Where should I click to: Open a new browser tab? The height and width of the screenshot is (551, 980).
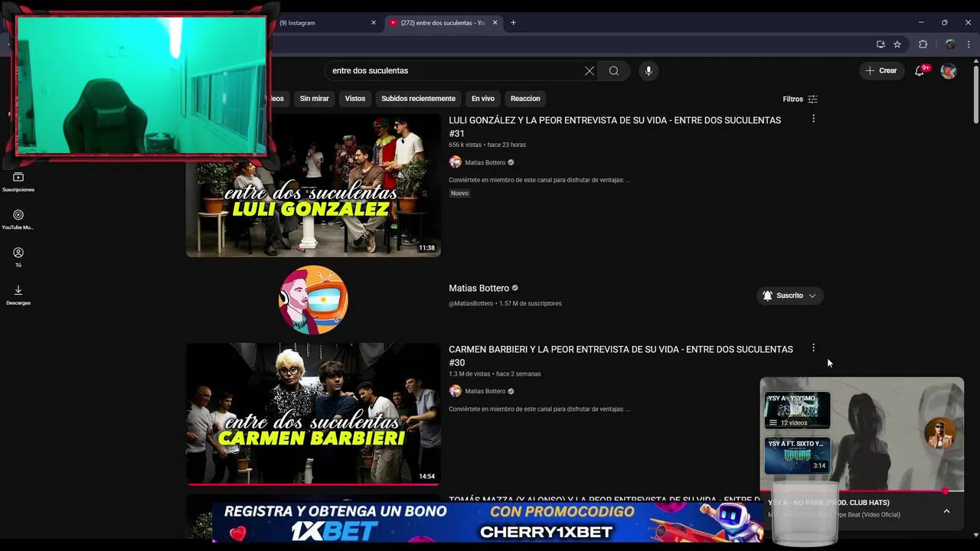pos(513,23)
